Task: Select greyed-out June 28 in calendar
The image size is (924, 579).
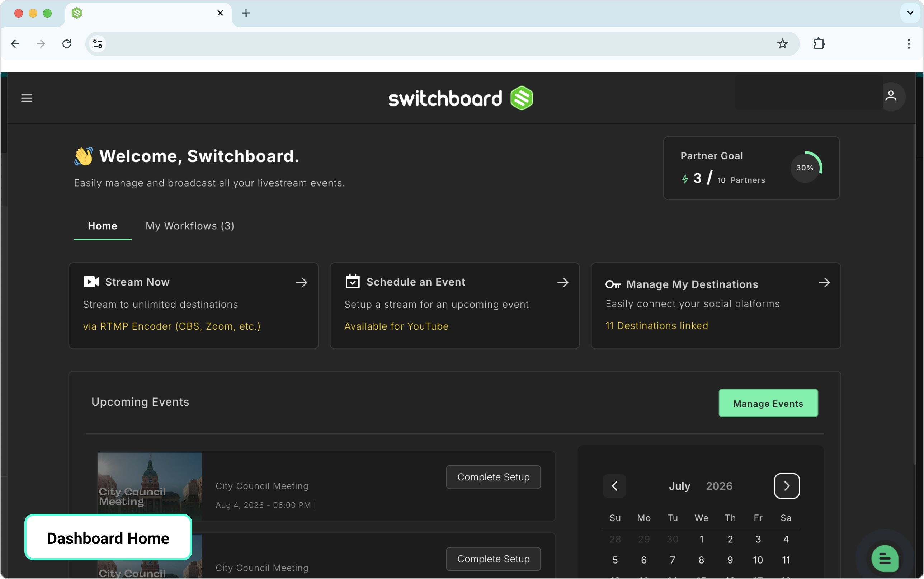Action: pyautogui.click(x=615, y=539)
